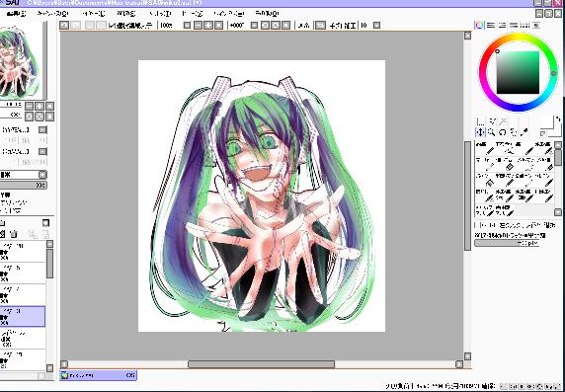This screenshot has height=392, width=565.
Task: Select the magic wand tool
Action: 504,121
